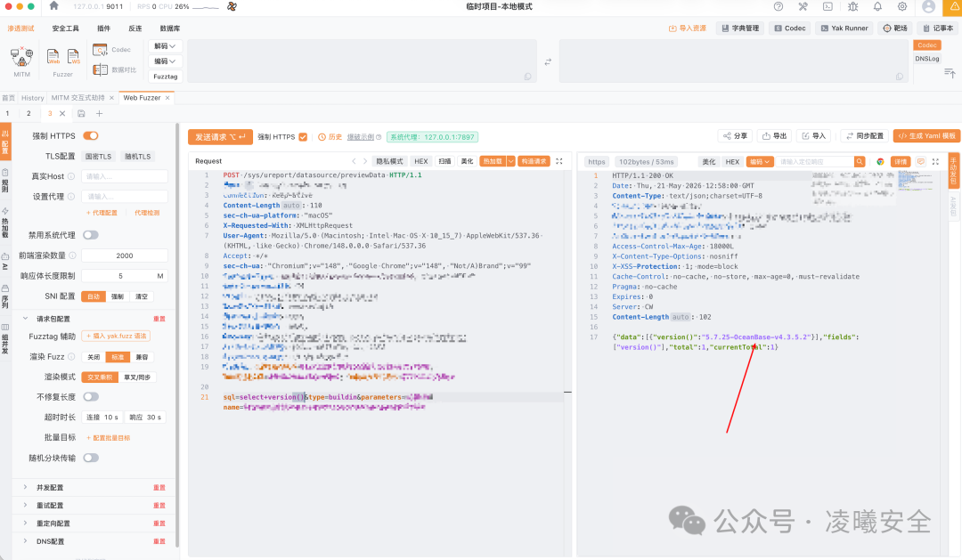Open the bug report icon
Viewport: 962px width, 560px height.
point(852,6)
